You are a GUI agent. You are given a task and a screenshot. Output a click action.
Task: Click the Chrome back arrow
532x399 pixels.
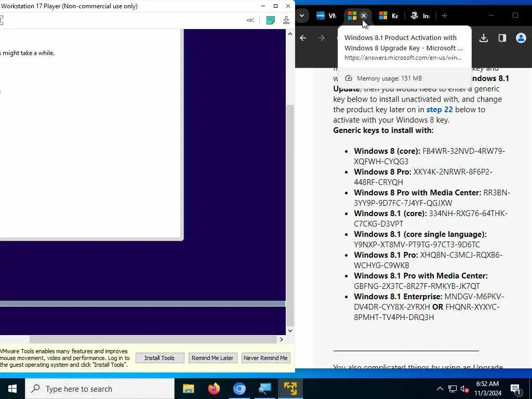pos(303,38)
